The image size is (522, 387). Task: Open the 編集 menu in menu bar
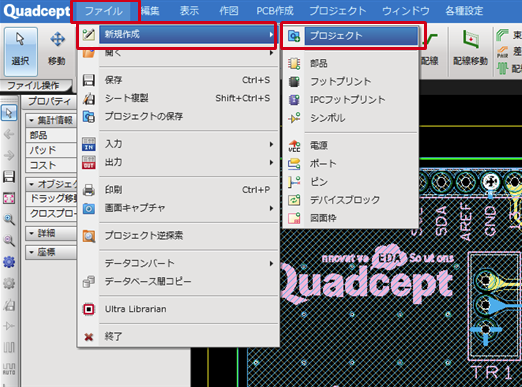(150, 11)
